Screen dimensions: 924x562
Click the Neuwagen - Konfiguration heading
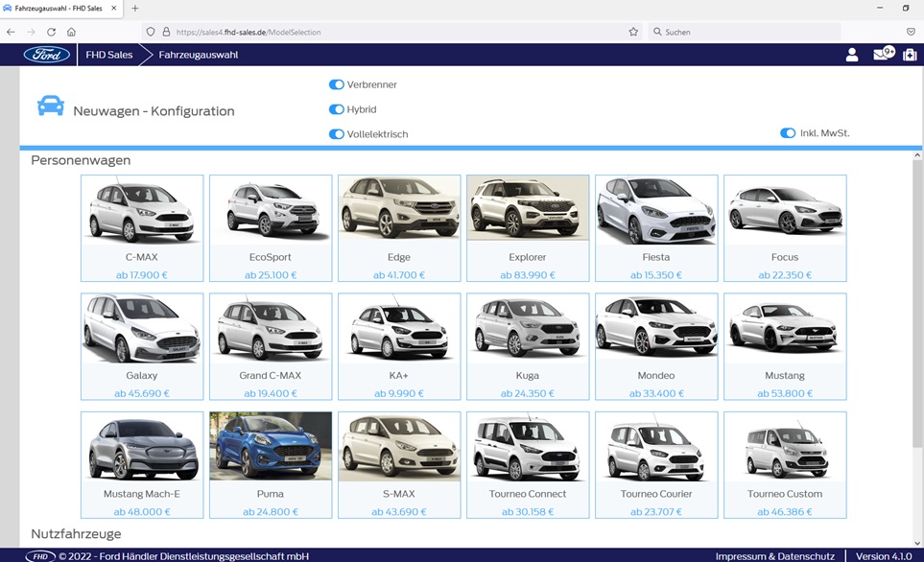click(x=154, y=111)
